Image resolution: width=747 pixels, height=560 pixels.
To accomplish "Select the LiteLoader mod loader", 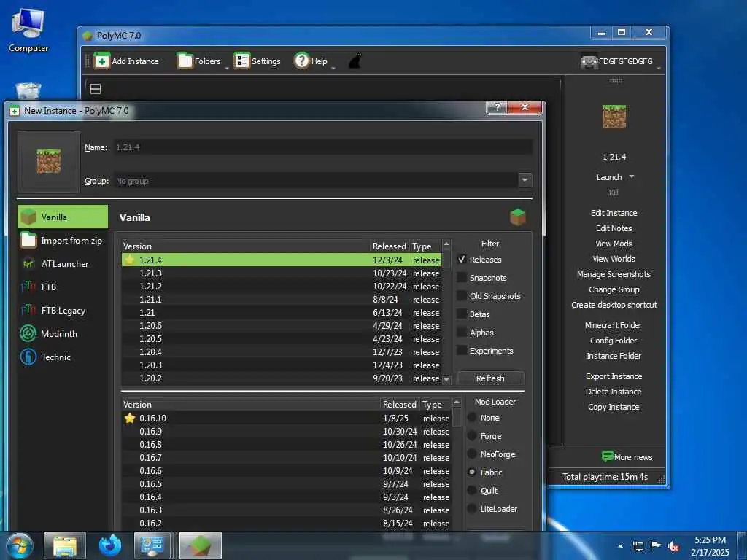I will click(x=472, y=508).
